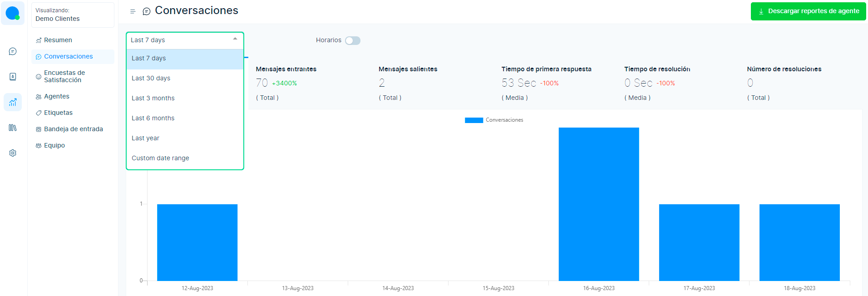Screen dimensions: 868x296
Task: Click the contacts book icon in left rail
Action: click(x=13, y=77)
